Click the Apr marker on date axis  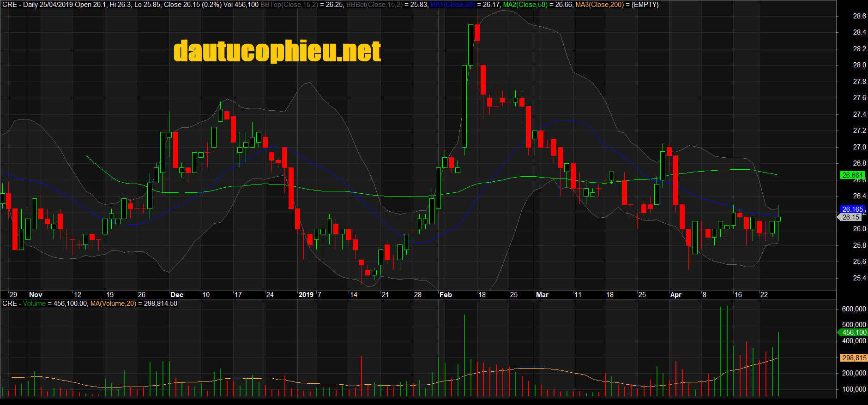coord(675,295)
